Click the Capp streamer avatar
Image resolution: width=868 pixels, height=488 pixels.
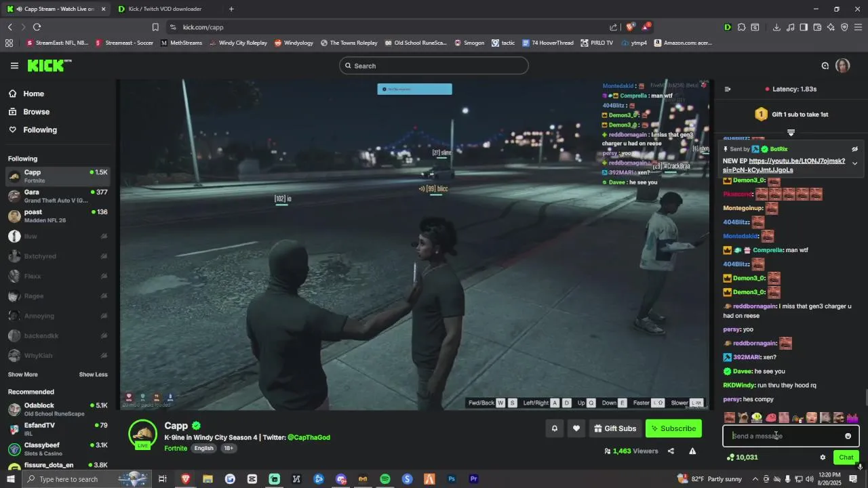143,434
